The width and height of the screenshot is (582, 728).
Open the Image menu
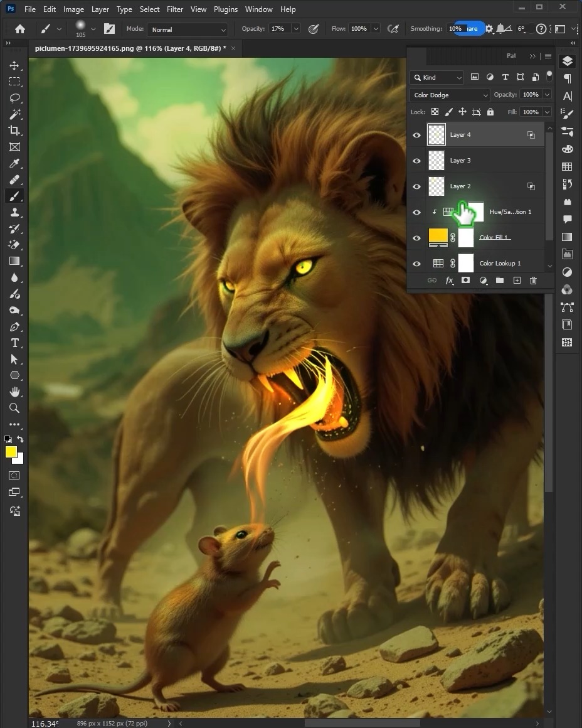click(73, 9)
